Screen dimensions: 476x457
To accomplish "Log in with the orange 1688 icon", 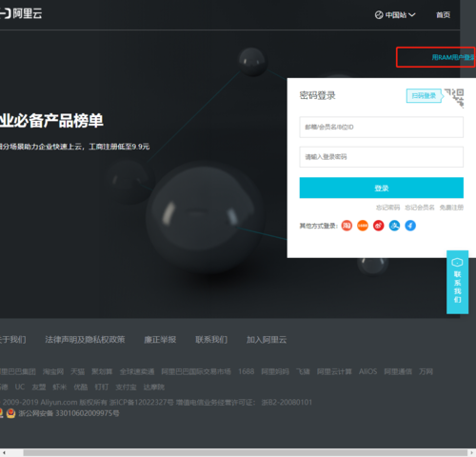I will [x=363, y=226].
